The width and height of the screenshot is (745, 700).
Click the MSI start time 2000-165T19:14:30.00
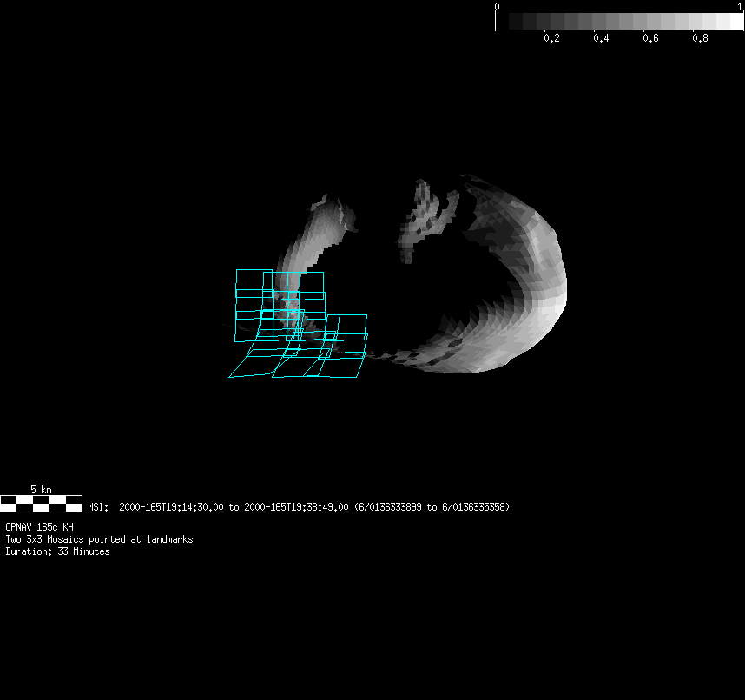[x=172, y=507]
